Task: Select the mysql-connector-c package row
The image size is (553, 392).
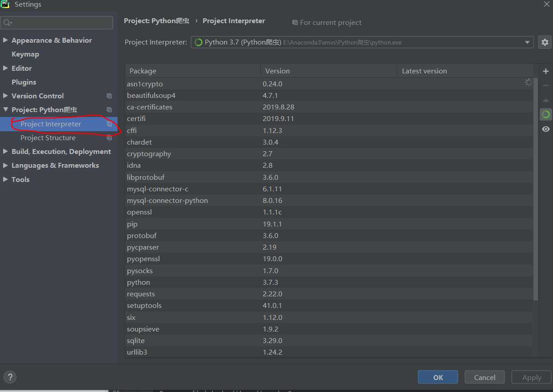Action: [x=329, y=189]
